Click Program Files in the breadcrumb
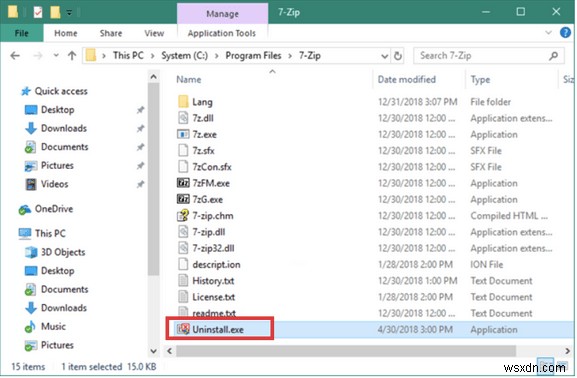 (253, 56)
